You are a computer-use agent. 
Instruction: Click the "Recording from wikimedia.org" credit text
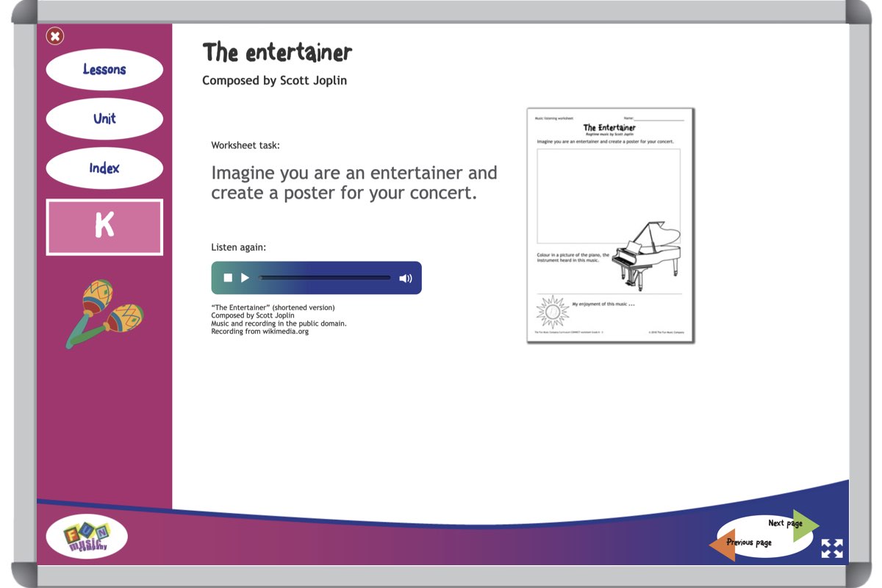(x=259, y=331)
